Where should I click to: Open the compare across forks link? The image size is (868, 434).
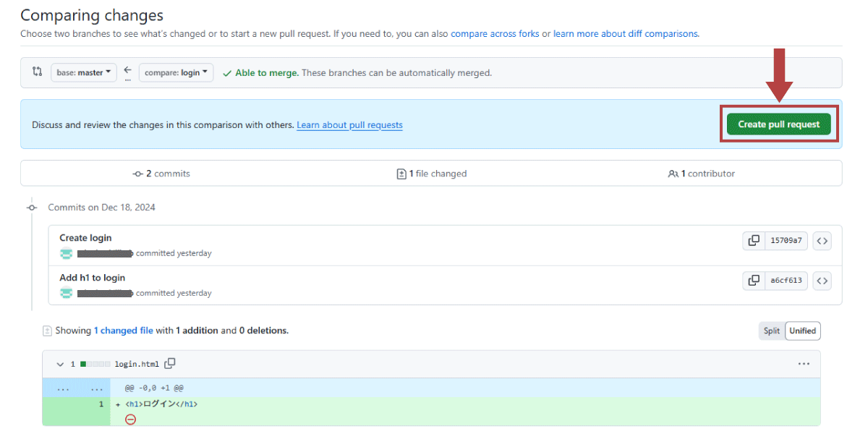point(495,34)
